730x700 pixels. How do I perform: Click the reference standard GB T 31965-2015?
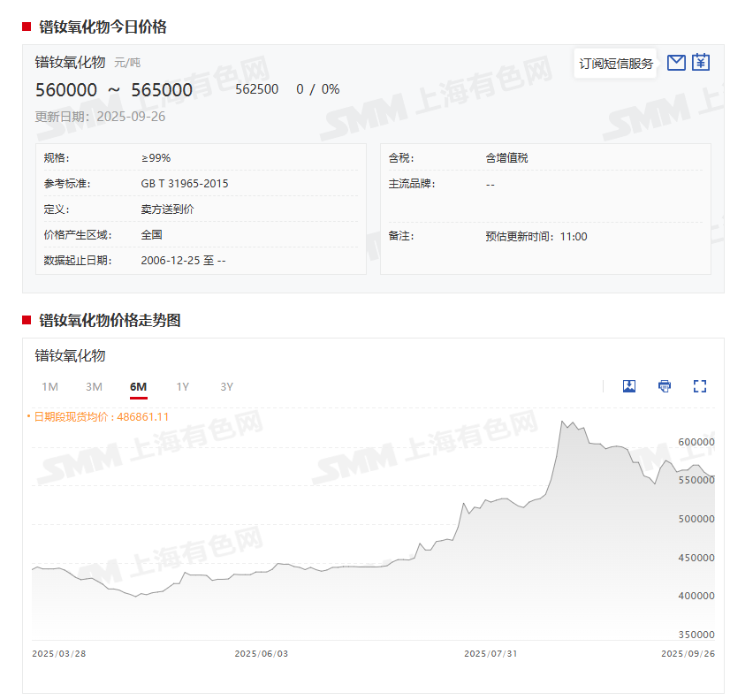point(185,184)
